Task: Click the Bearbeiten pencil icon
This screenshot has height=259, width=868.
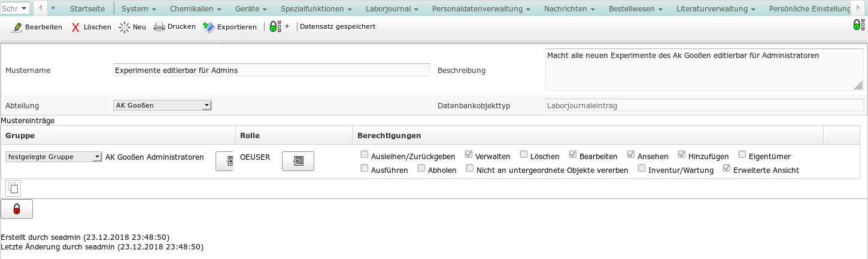Action: (17, 27)
